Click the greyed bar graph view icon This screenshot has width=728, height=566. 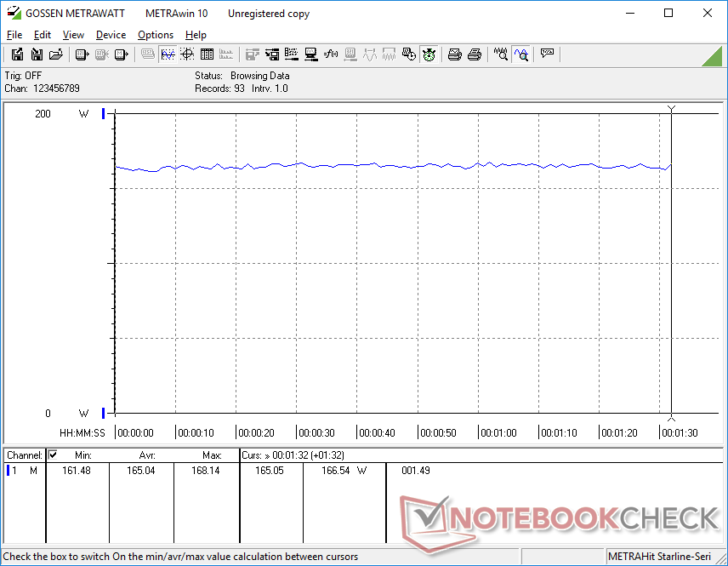[x=226, y=54]
